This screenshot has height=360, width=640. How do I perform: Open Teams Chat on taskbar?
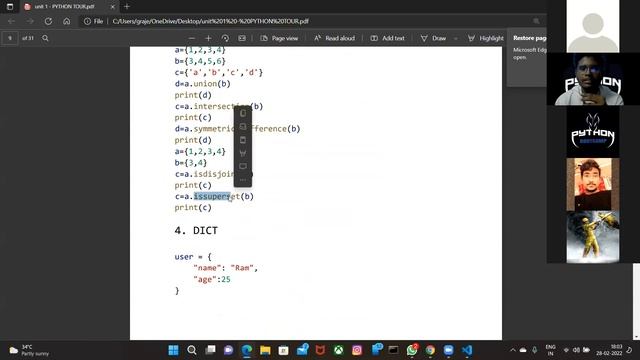pos(228,350)
